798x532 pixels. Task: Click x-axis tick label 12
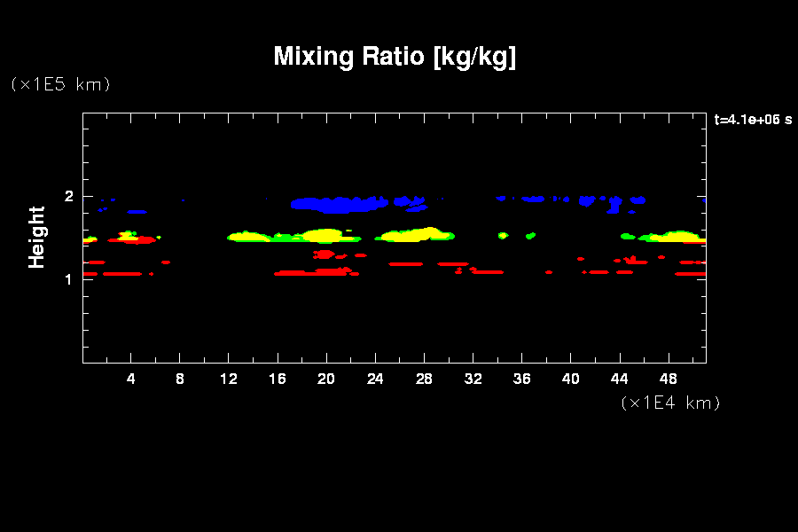(x=229, y=379)
